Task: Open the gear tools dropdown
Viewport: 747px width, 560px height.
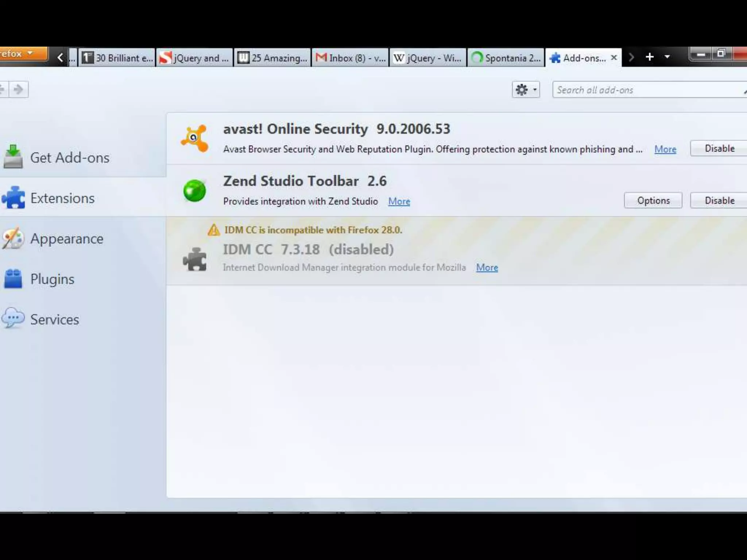Action: point(526,90)
